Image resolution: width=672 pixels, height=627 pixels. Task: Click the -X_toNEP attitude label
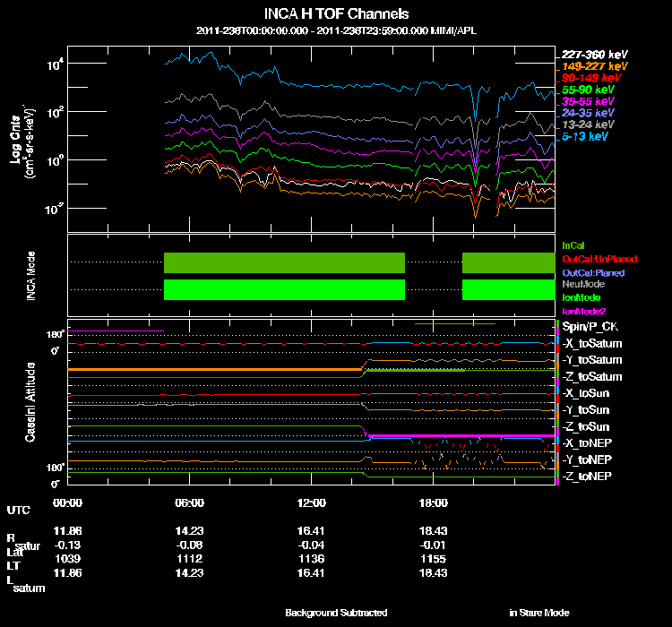point(587,443)
